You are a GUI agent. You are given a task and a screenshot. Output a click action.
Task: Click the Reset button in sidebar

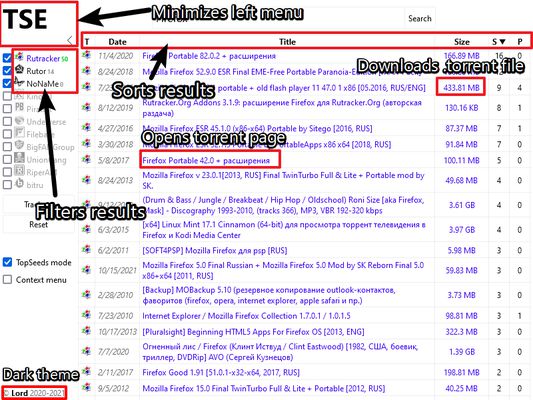coord(38,225)
